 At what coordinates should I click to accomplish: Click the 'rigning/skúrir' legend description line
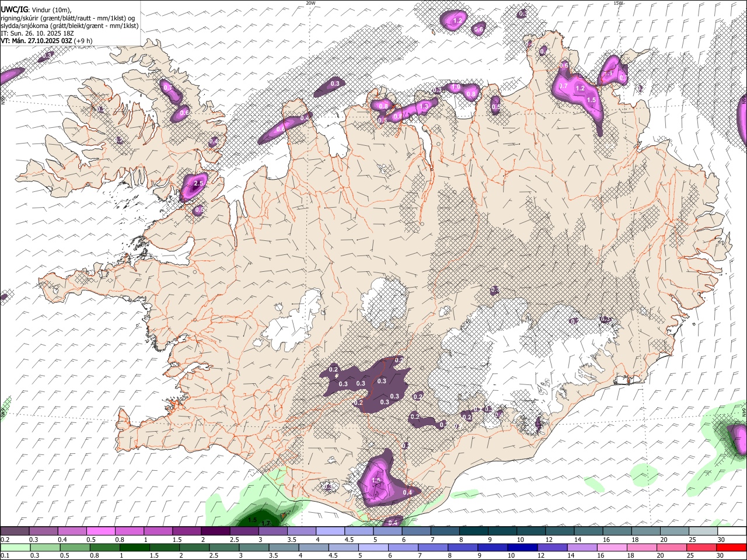click(68, 18)
